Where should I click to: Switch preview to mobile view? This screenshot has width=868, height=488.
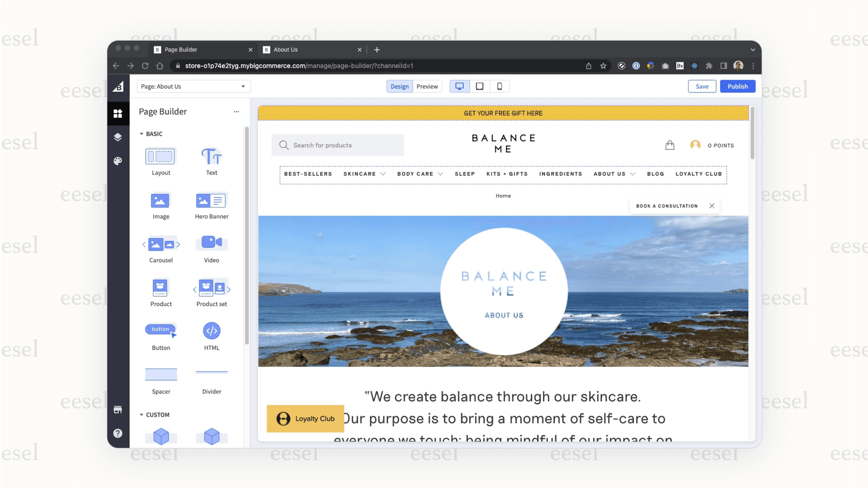tap(499, 86)
